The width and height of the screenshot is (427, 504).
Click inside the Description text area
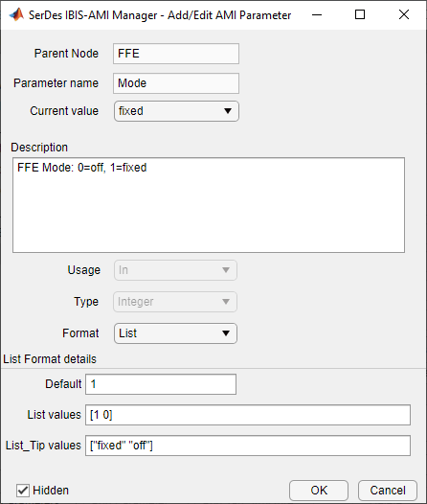click(209, 205)
